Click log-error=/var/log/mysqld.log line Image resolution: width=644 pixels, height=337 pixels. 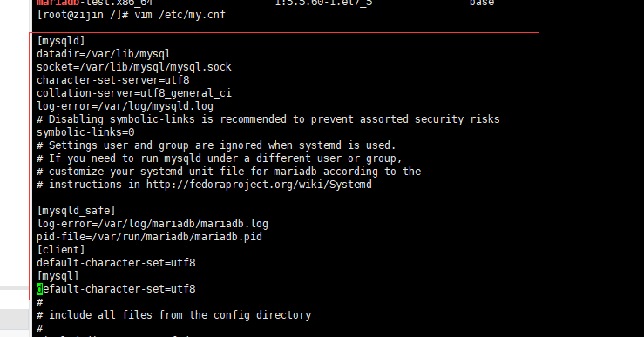pos(125,106)
